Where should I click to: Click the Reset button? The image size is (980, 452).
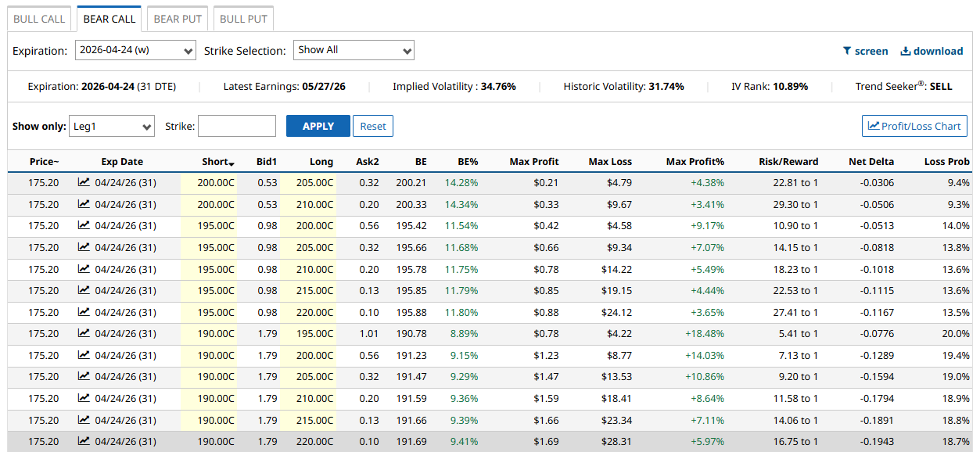coord(373,126)
